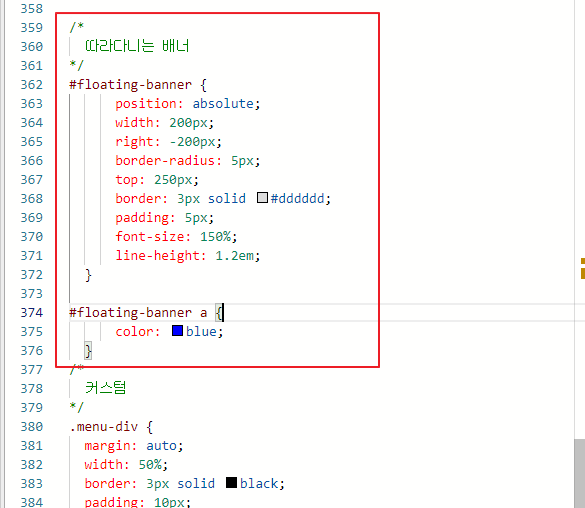Viewport: 585px width, 508px height.
Task: Click the black color swatch on line 383
Action: [x=231, y=482]
